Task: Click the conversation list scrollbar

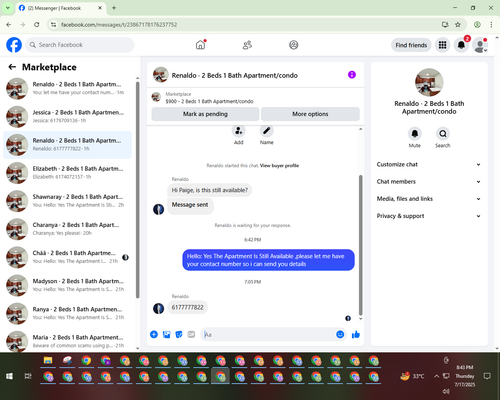Action: [x=138, y=190]
